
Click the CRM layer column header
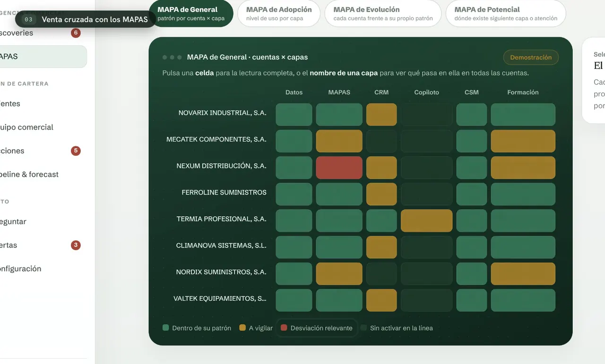click(381, 92)
